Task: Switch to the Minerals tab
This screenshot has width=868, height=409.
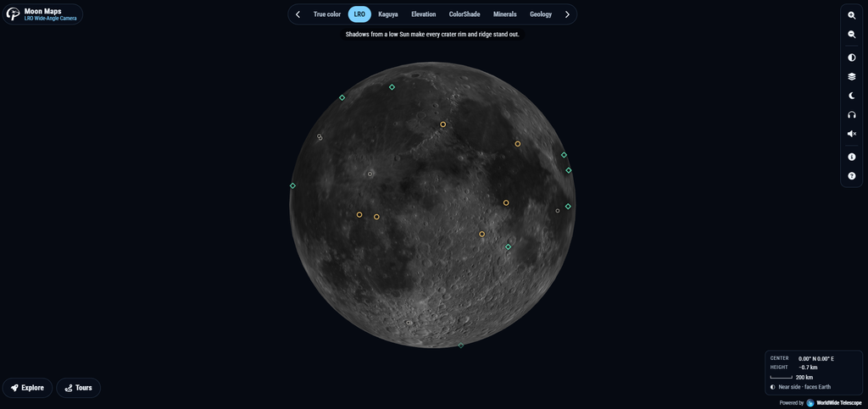Action: (505, 14)
